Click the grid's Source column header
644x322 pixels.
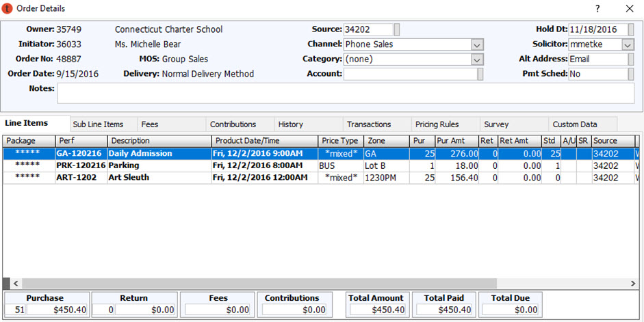click(x=613, y=141)
